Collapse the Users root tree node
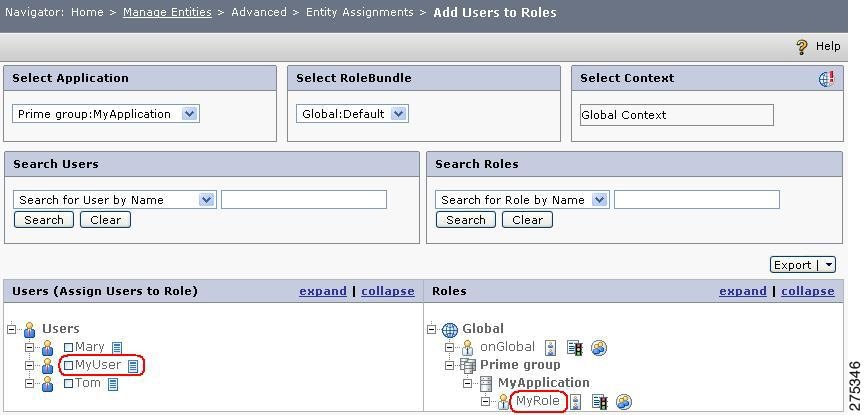This screenshot has height=415, width=865. (x=12, y=329)
